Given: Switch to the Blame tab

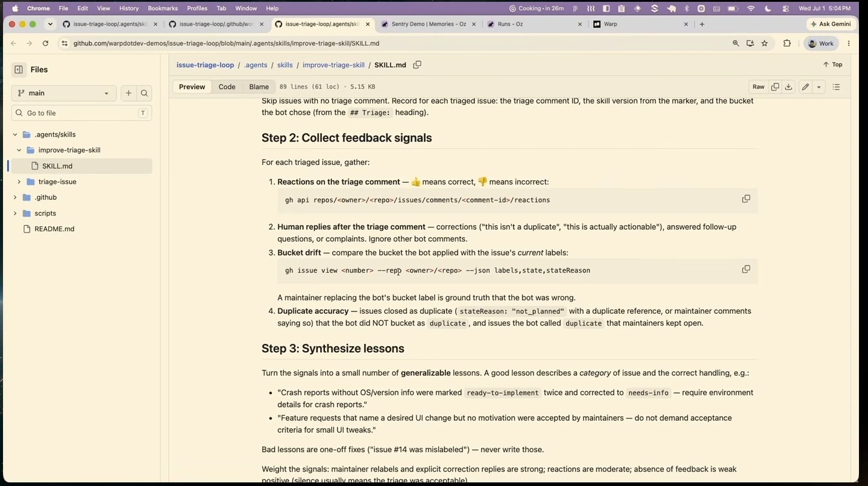Looking at the screenshot, I should 259,87.
